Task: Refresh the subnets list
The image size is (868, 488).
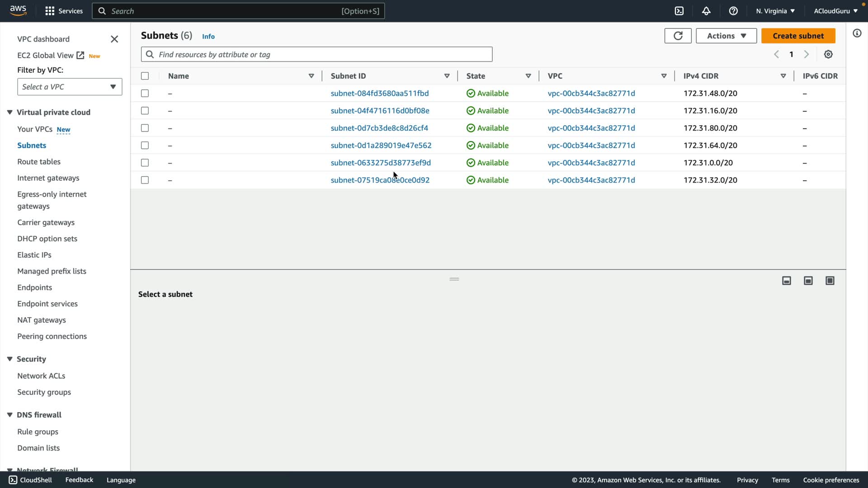Action: coord(678,36)
